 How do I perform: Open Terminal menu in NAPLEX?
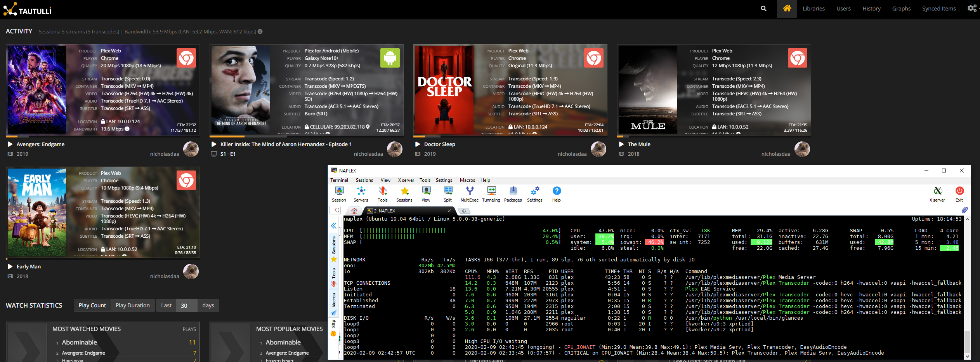click(339, 180)
